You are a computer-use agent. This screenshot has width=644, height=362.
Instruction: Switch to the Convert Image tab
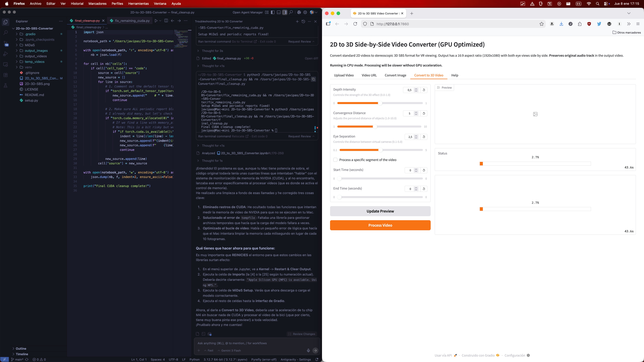(395, 75)
